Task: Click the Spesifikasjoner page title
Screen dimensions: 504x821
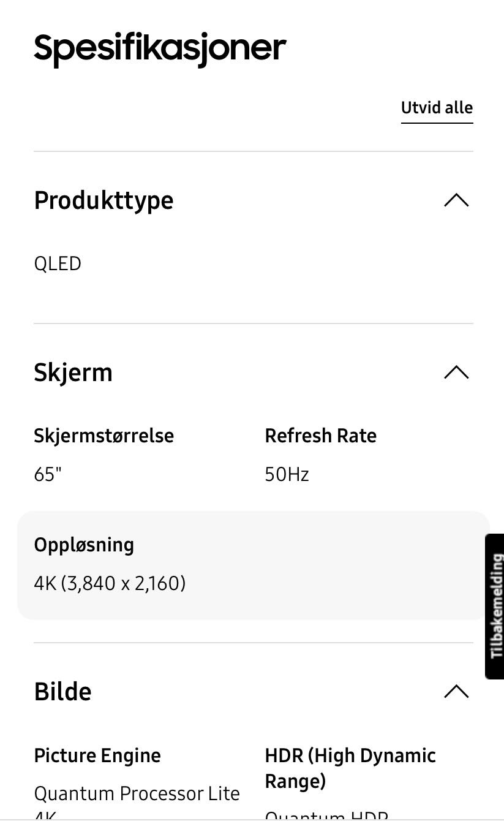Action: pos(160,48)
